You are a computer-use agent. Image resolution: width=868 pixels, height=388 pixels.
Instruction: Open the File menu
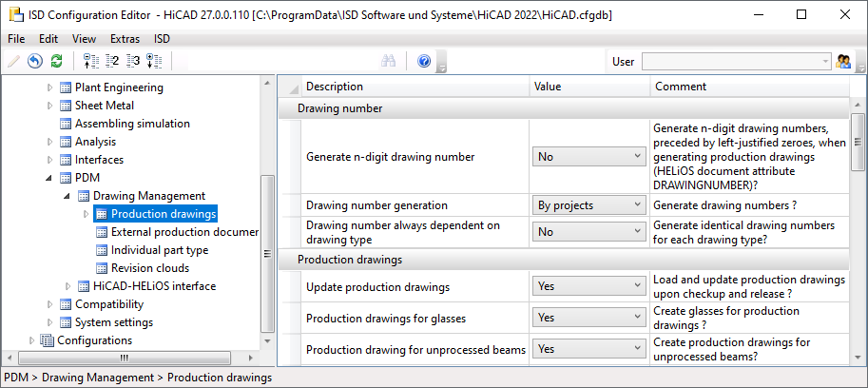(16, 39)
